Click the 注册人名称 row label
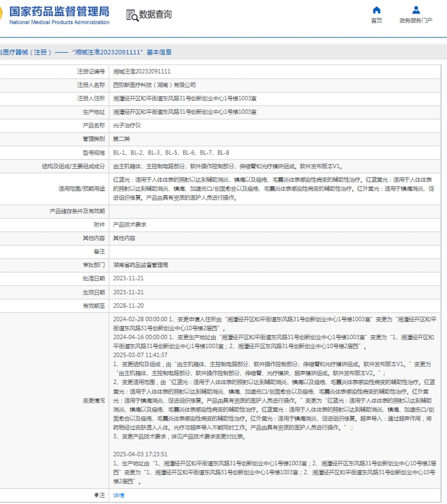This screenshot has width=447, height=504. (91, 85)
